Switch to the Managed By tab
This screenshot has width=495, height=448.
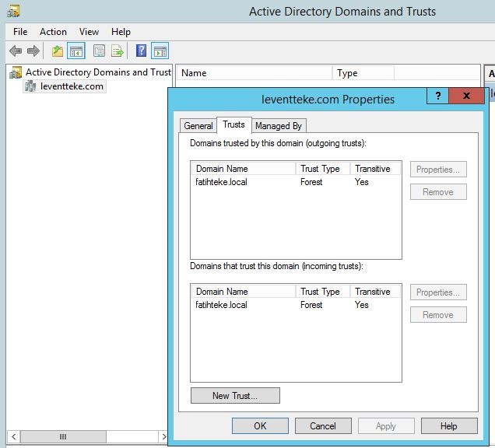pos(279,126)
